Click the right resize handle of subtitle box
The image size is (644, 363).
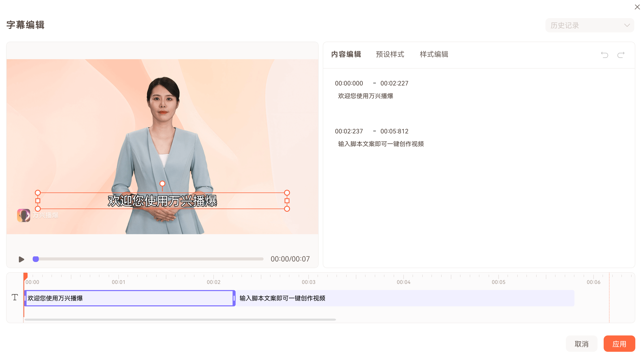coord(287,201)
